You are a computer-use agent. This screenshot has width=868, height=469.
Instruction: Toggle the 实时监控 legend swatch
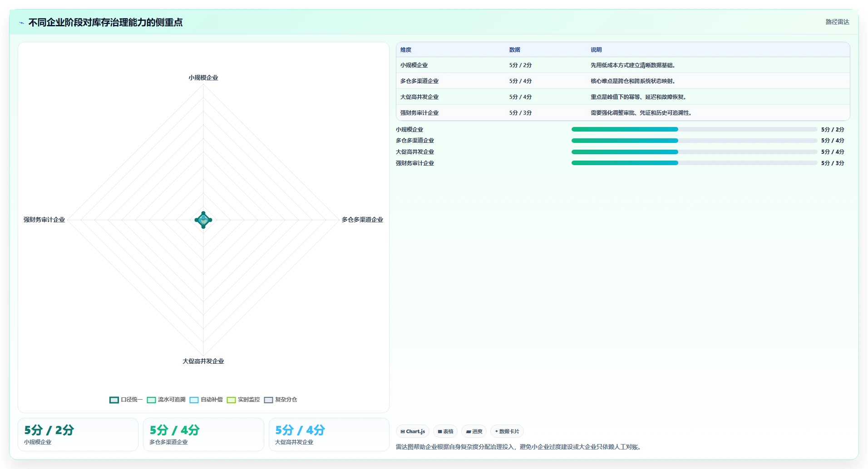tap(231, 400)
